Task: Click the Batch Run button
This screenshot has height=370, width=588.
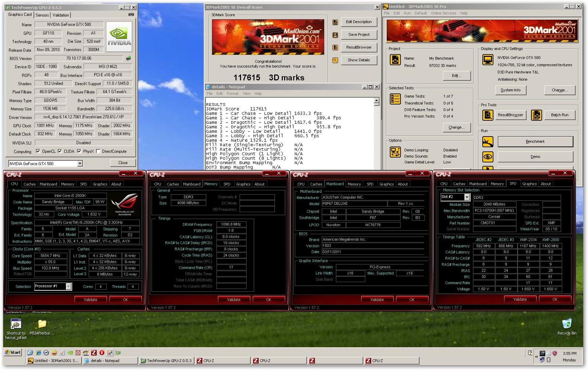Action: pyautogui.click(x=559, y=115)
